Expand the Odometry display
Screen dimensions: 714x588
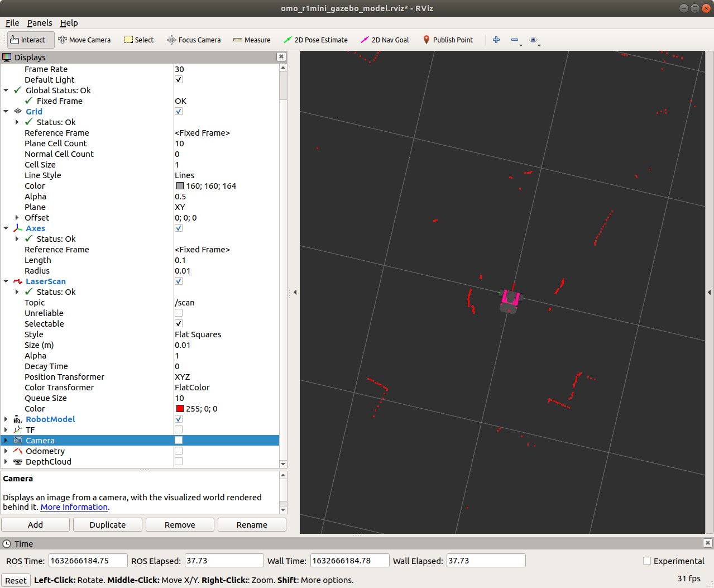(6, 451)
